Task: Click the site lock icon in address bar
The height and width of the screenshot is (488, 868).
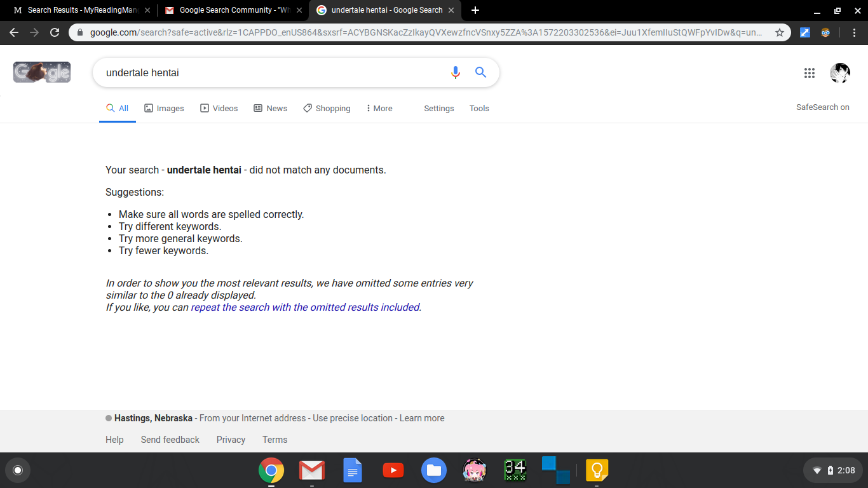Action: (79, 32)
